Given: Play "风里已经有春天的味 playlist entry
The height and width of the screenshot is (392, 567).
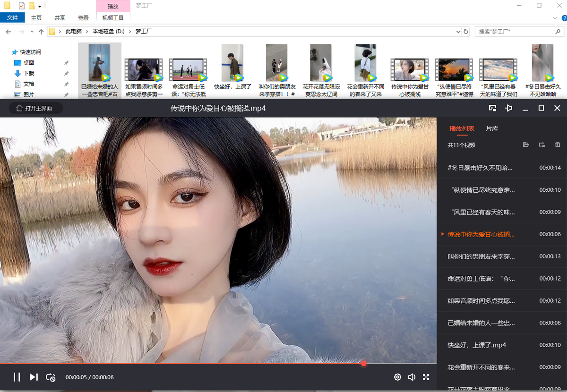Looking at the screenshot, I should pyautogui.click(x=502, y=212).
